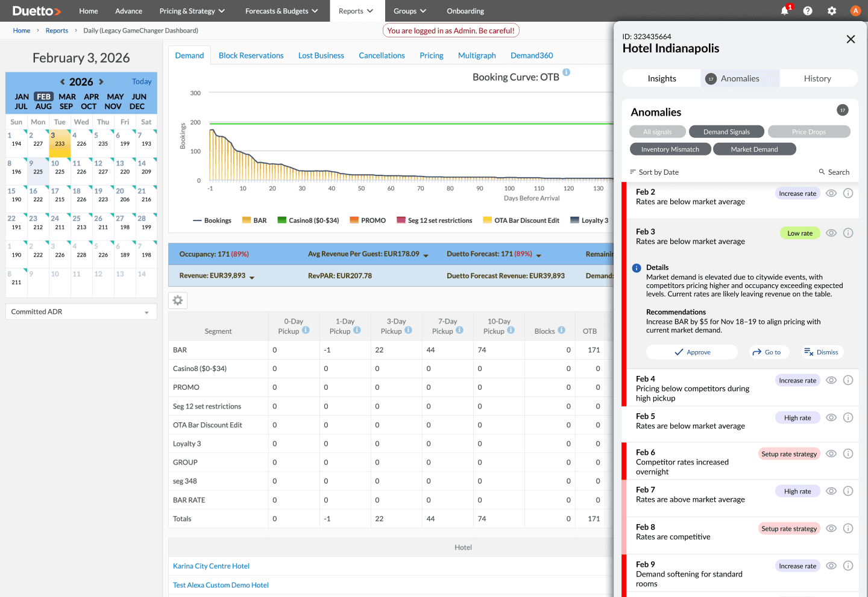Open the notifications bell icon

784,11
